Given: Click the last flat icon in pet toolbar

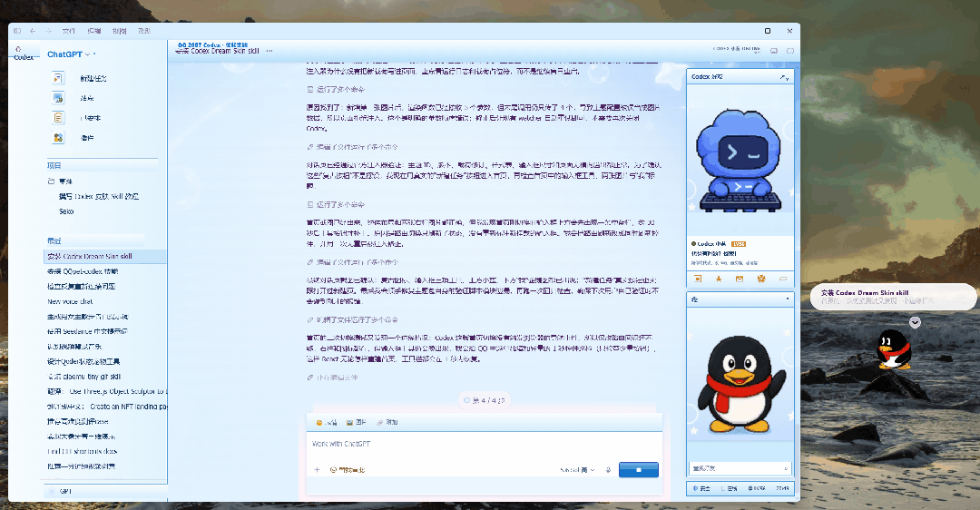Looking at the screenshot, I should click(x=782, y=279).
